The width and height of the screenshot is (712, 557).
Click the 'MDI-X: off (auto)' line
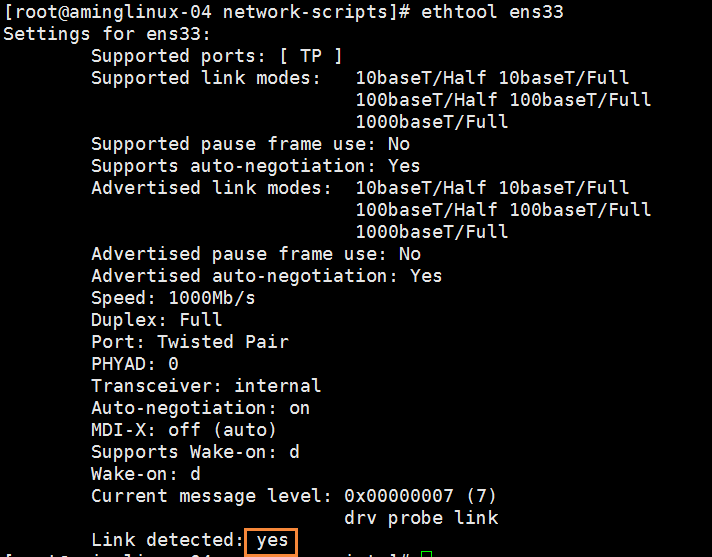[x=184, y=430]
